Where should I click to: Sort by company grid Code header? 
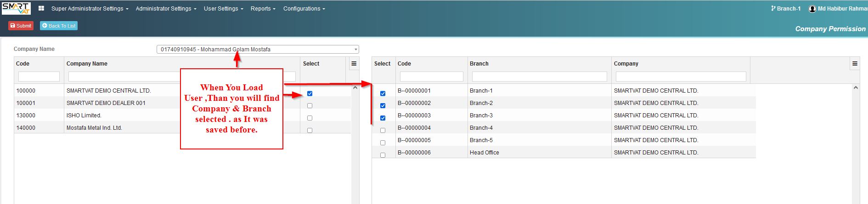pos(23,64)
